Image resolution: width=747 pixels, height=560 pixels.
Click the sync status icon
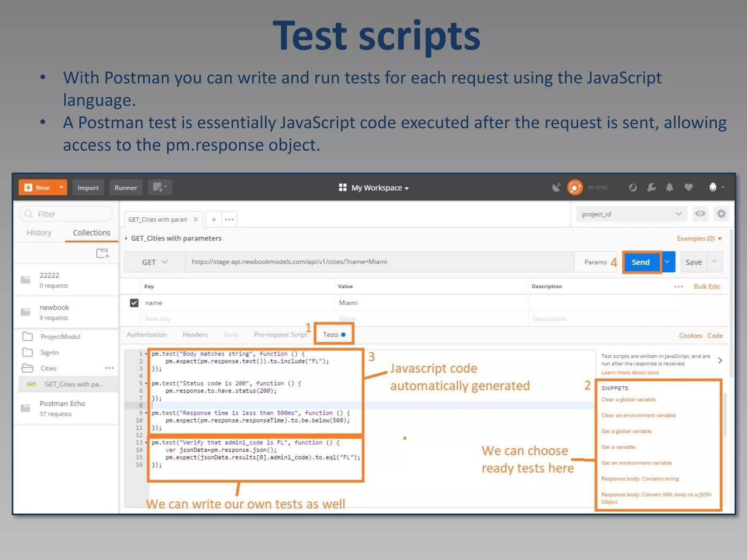[575, 187]
